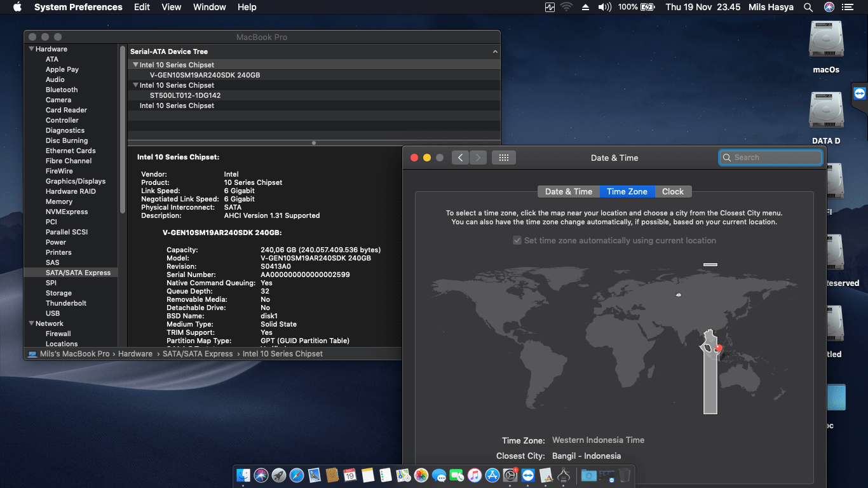868x488 pixels.
Task: Click the Serial-ATA Device Tree header chevron
Action: 495,51
